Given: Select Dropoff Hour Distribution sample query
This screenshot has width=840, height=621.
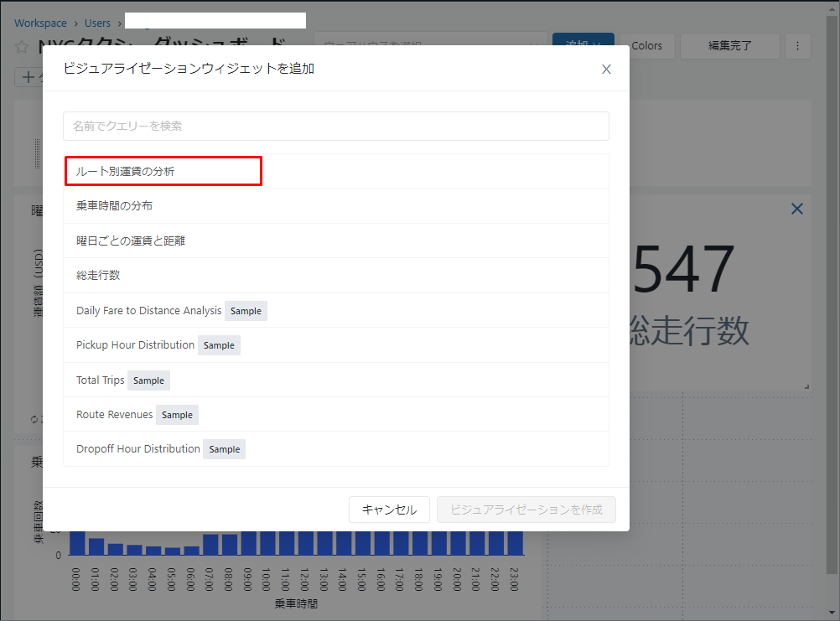Looking at the screenshot, I should [x=137, y=449].
